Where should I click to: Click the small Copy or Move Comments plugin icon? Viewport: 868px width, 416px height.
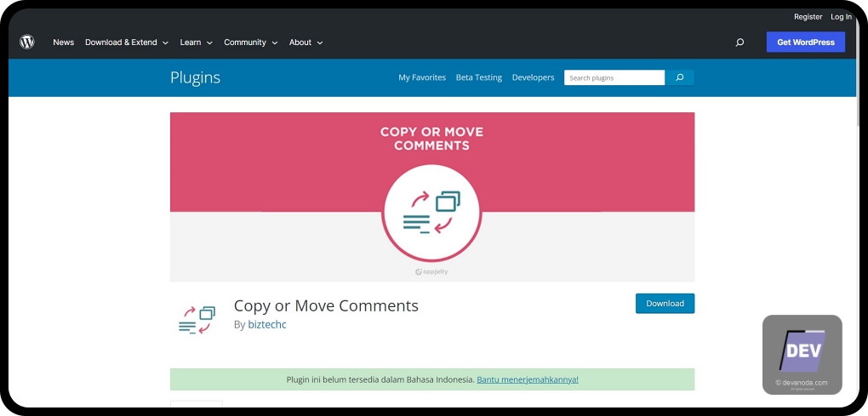(197, 321)
